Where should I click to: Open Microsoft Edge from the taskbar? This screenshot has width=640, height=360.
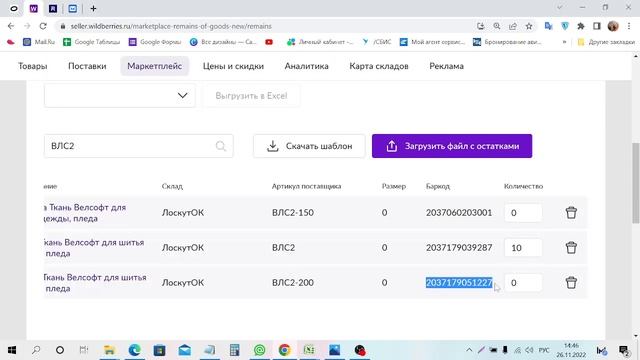point(134,350)
